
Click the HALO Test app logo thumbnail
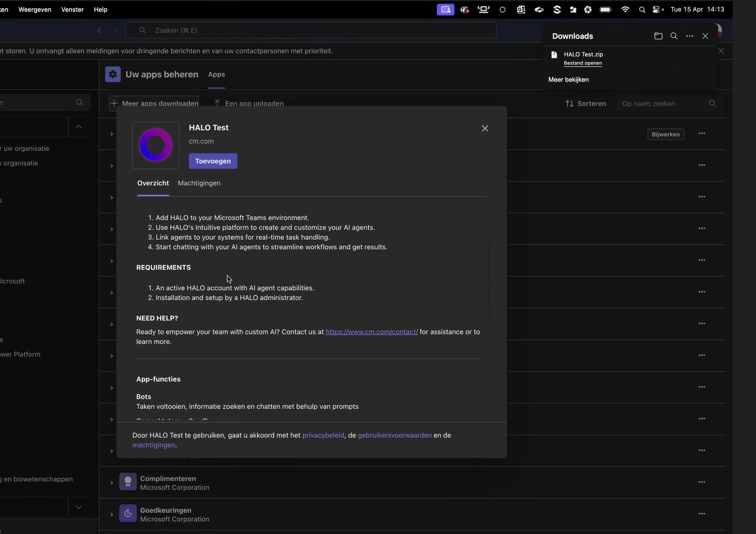coord(156,145)
